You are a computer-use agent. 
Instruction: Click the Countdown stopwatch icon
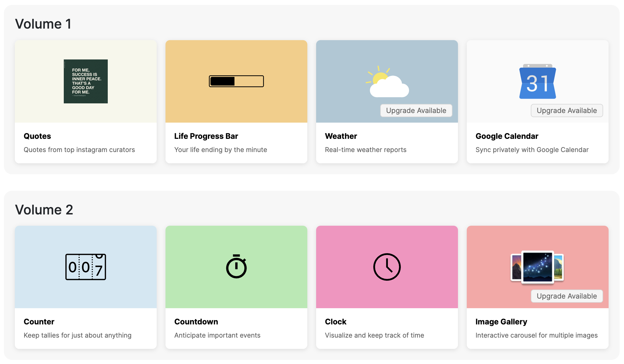pos(236,267)
